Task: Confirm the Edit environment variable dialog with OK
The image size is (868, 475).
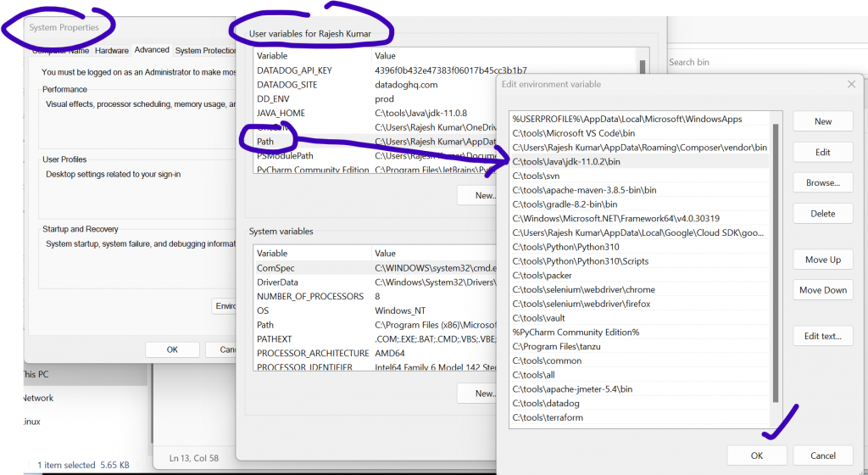Action: [x=756, y=455]
